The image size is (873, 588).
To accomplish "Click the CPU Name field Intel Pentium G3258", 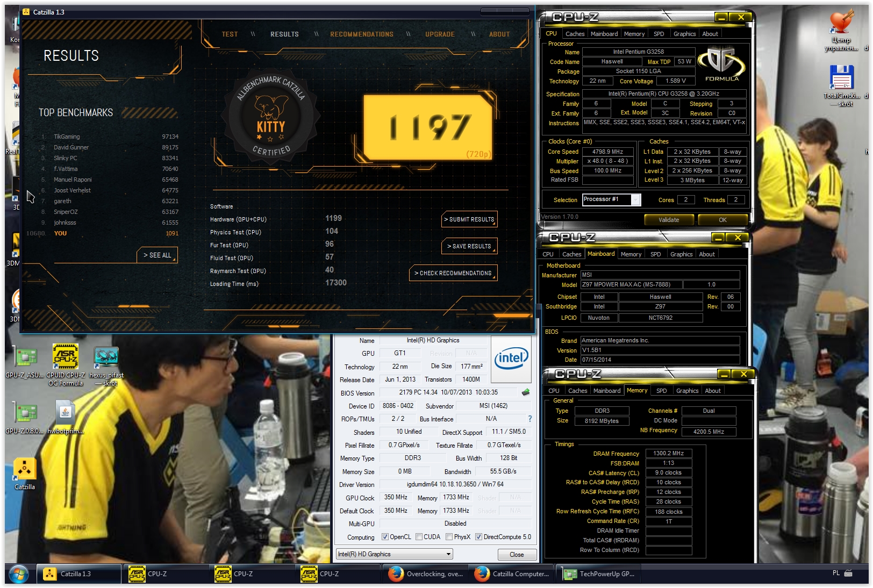I will 639,52.
